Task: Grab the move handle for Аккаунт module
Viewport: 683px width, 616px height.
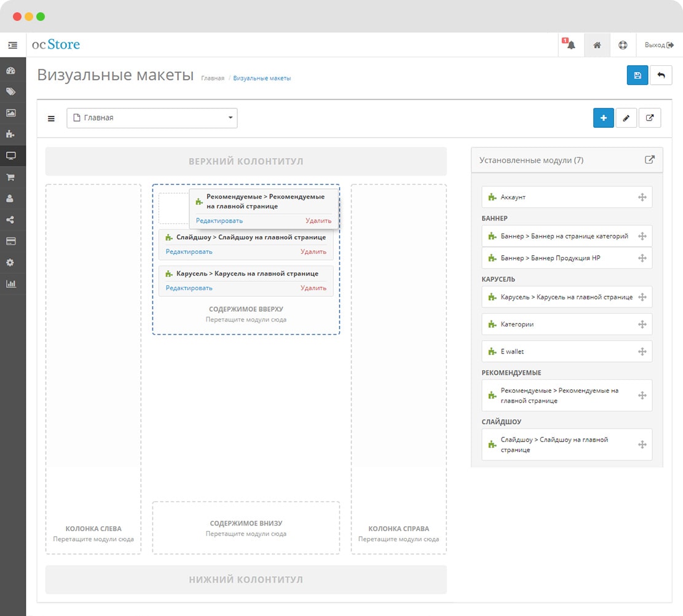Action: (642, 197)
